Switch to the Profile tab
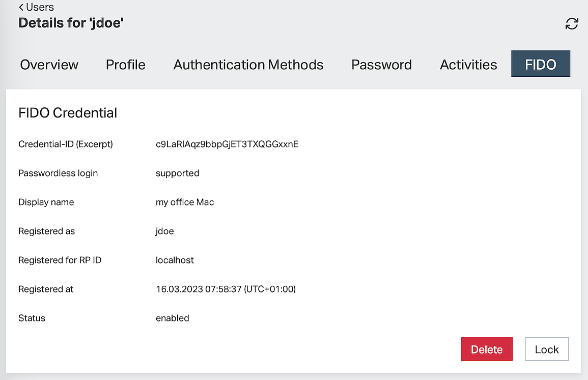 coord(125,65)
